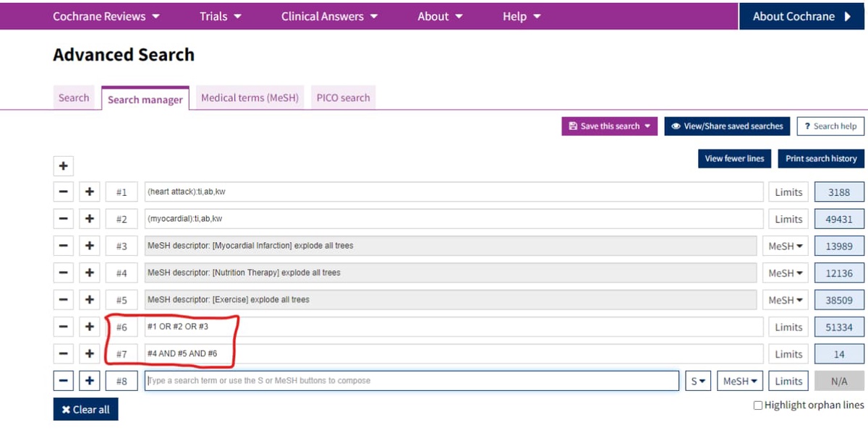This screenshot has width=868, height=430.
Task: Click minus button on line #8
Action: click(x=64, y=381)
